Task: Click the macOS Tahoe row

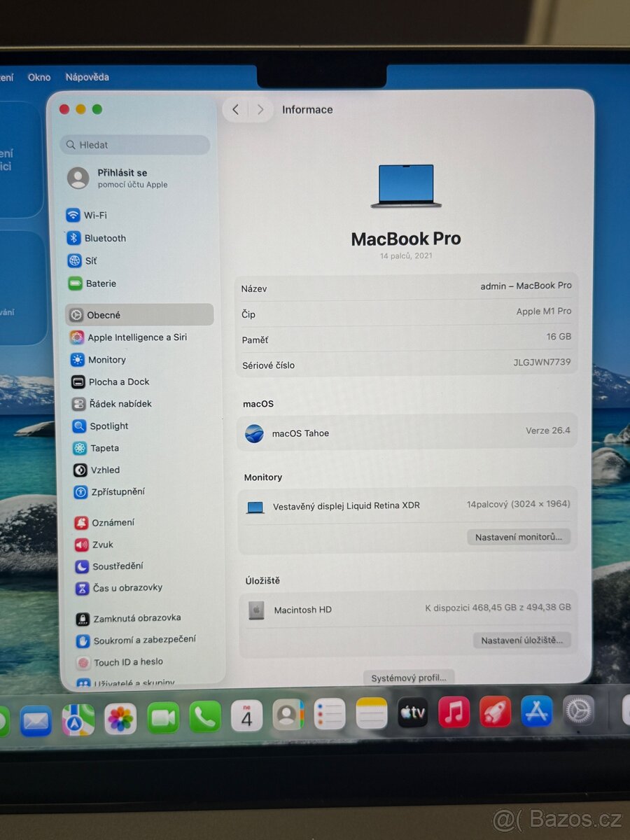Action: 407,432
